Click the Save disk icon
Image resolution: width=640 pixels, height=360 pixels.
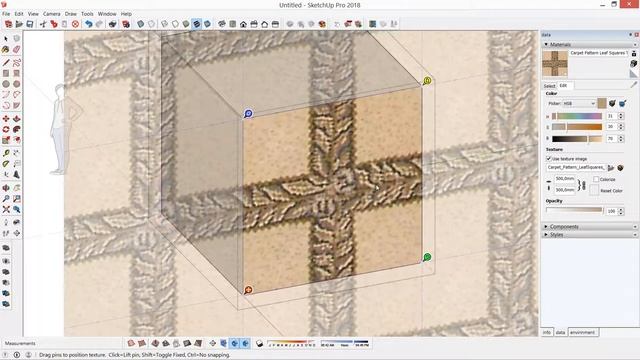click(30, 24)
